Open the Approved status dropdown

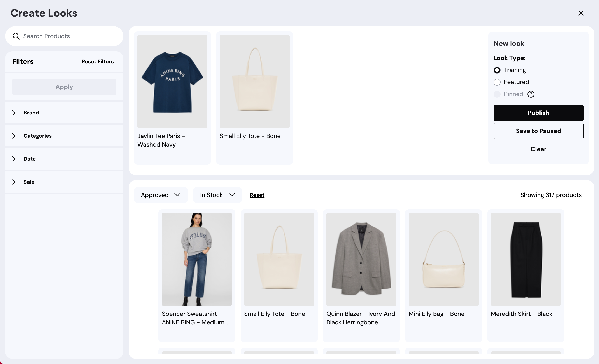coord(161,195)
